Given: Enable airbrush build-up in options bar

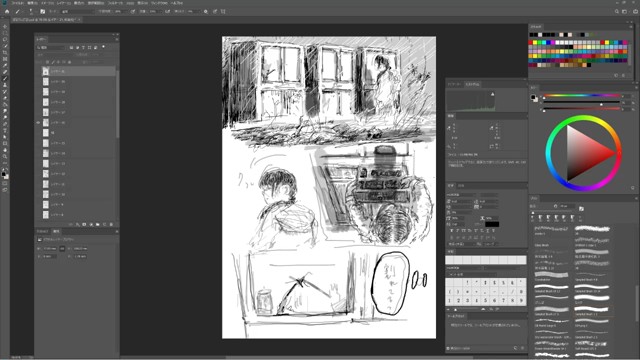Looking at the screenshot, I should (167, 11).
